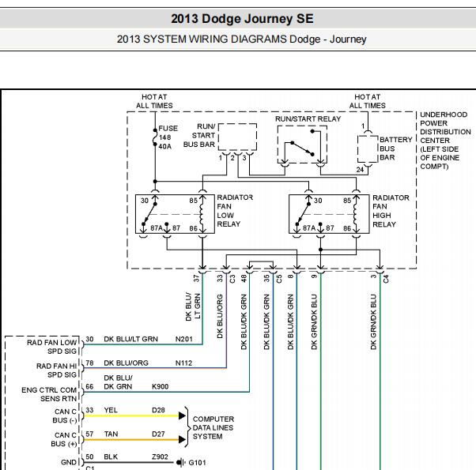
Task: Select pin number "66" on the K900 wire
Action: [89, 386]
